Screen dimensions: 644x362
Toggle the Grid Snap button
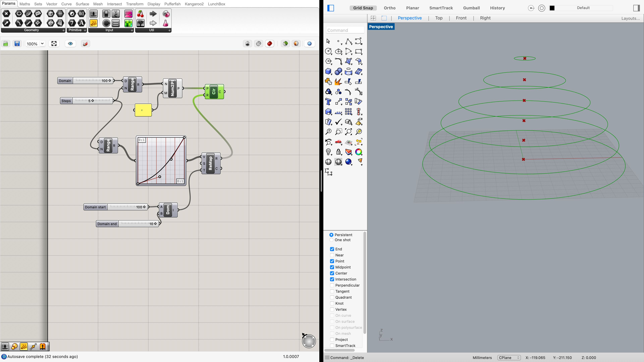pyautogui.click(x=363, y=8)
